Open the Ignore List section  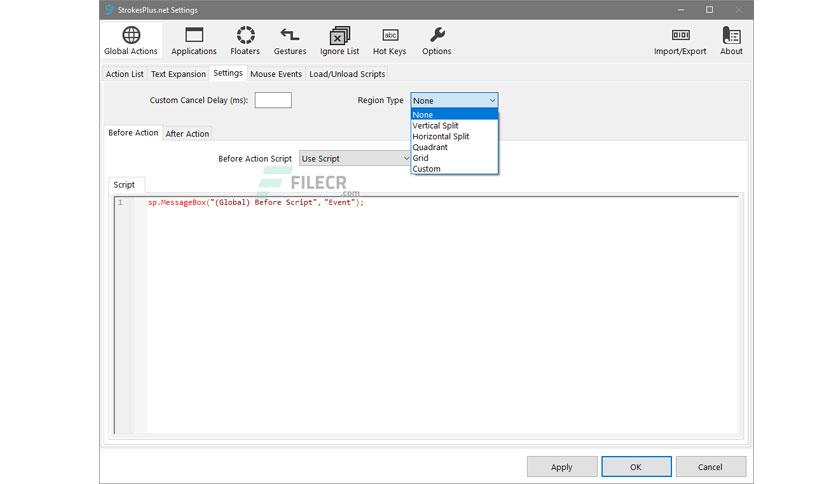click(340, 41)
